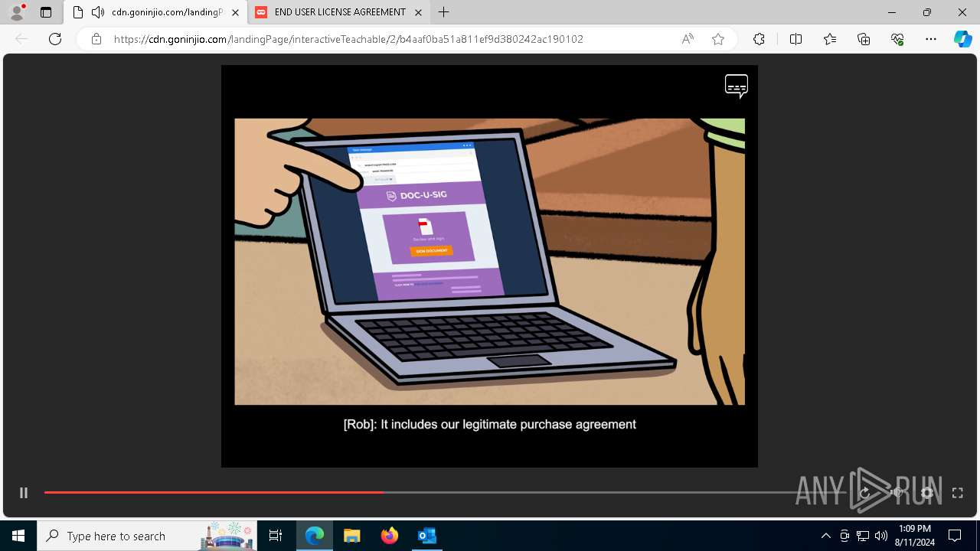
Task: Seek on the red video progress bar
Action: point(214,492)
